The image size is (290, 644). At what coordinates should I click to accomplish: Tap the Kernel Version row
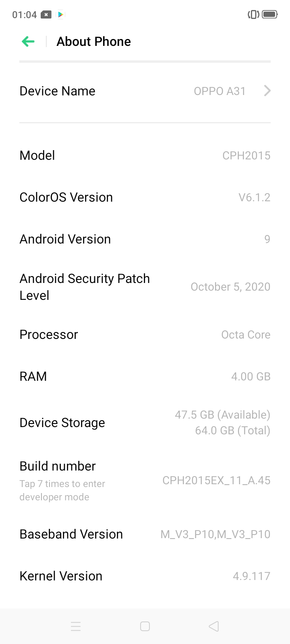tap(145, 576)
